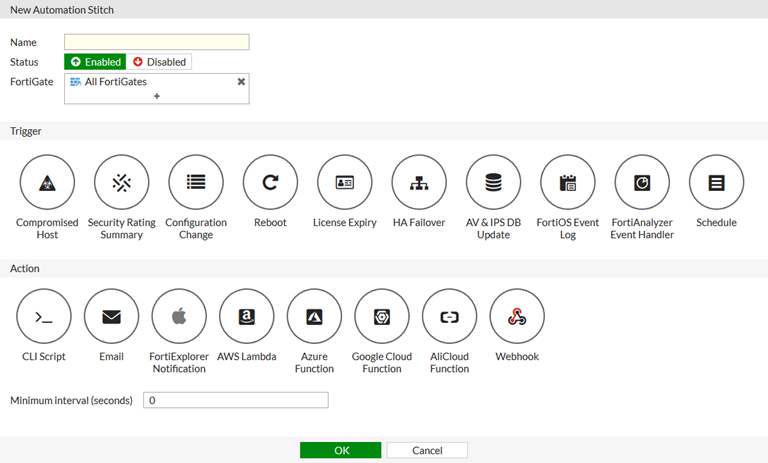Pick the AV & IPS DB Update trigger
The image size is (768, 463).
coord(493,182)
